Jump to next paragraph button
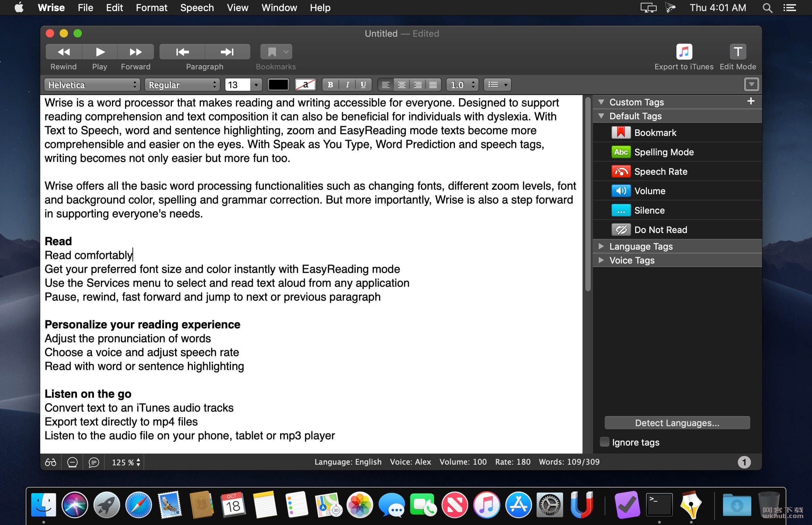 click(227, 52)
